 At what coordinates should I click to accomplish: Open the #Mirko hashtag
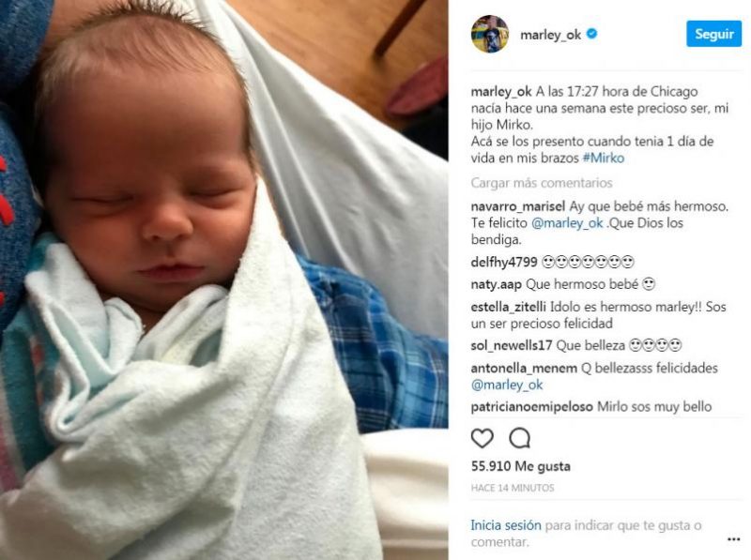click(x=603, y=158)
